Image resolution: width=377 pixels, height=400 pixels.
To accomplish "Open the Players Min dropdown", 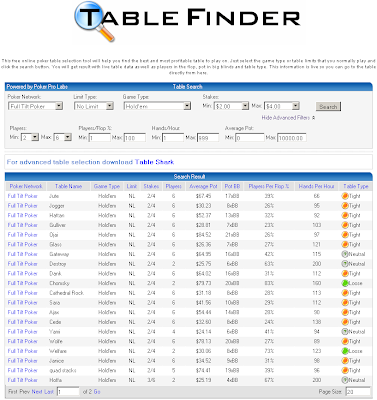I will coord(30,137).
